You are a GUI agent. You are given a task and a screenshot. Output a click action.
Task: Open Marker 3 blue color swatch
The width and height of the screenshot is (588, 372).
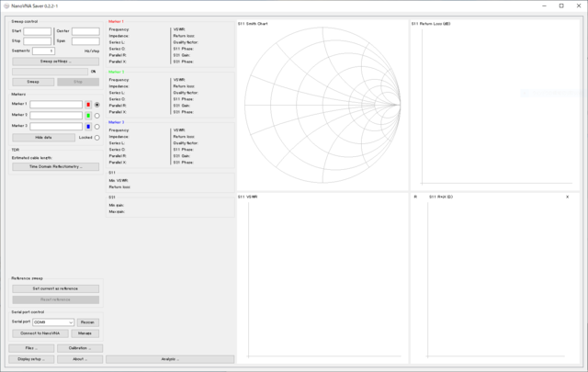point(88,127)
